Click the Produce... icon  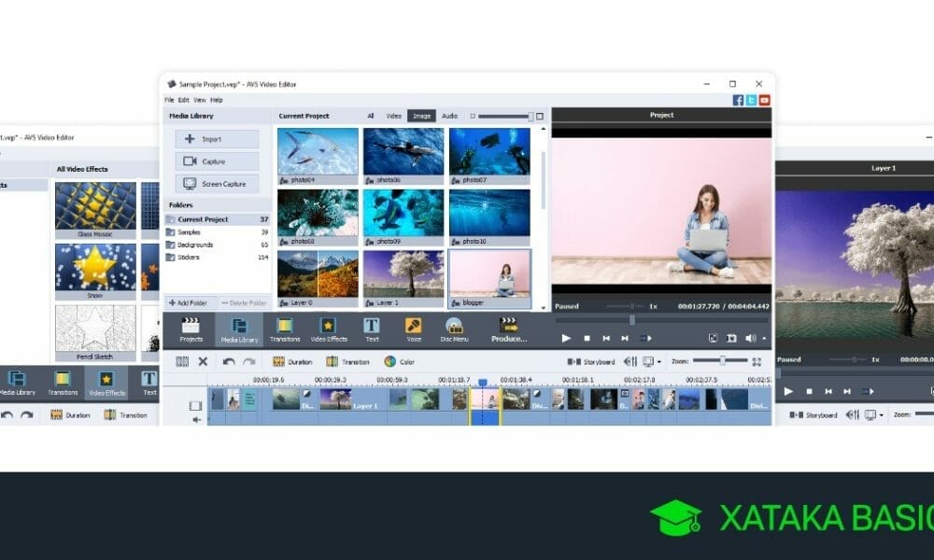tap(509, 329)
